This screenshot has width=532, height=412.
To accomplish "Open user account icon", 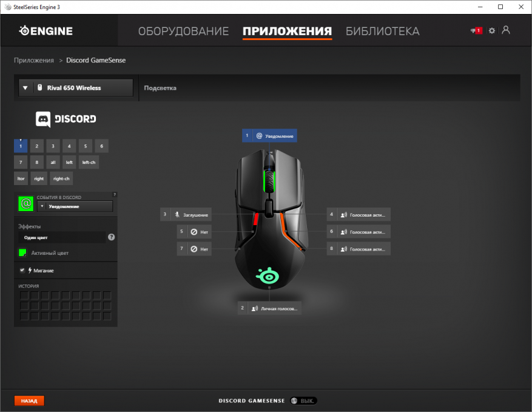I will pos(506,30).
